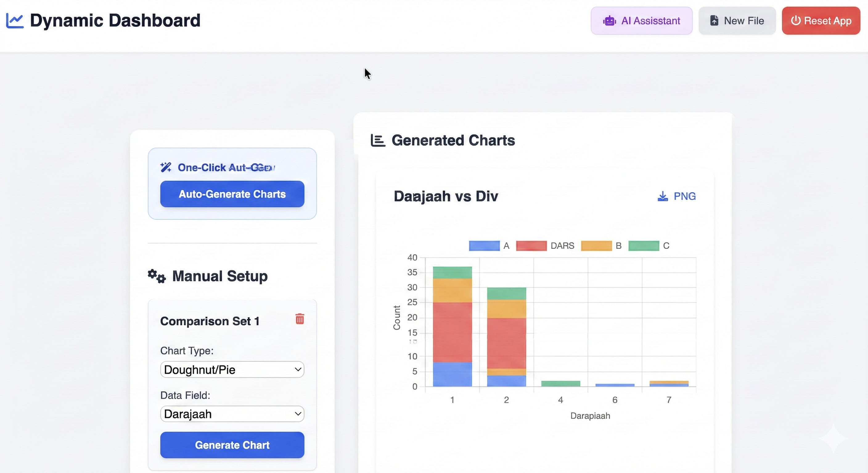This screenshot has height=473, width=868.
Task: Click the sparkle icon in One-Click Auto-Gen header
Action: 165,167
